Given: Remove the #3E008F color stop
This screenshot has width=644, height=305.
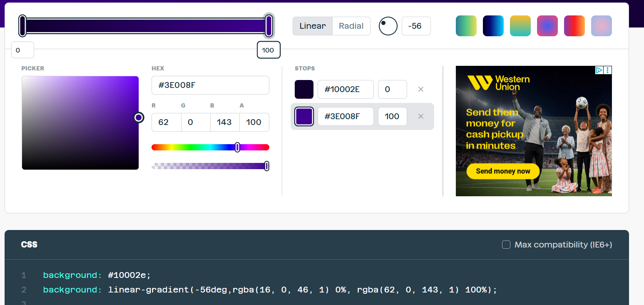Looking at the screenshot, I should click(420, 116).
